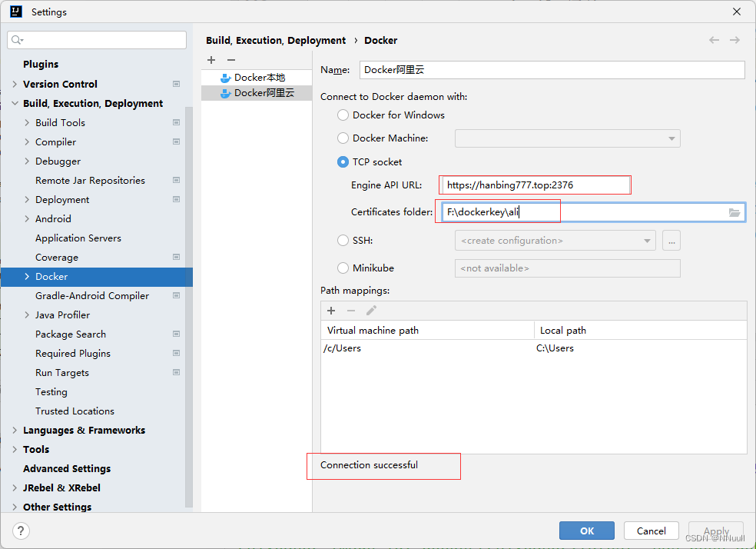Collapse Build, Execution, Deployment node

click(x=15, y=103)
